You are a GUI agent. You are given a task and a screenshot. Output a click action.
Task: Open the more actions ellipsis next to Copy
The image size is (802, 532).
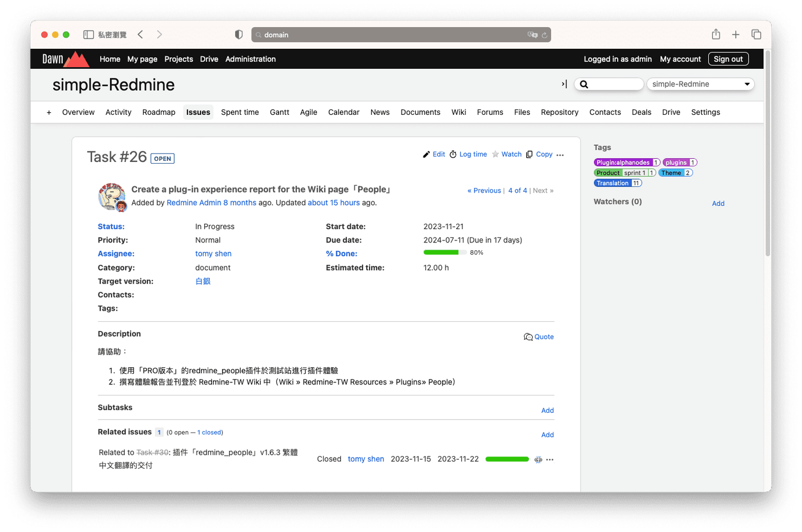coord(560,155)
